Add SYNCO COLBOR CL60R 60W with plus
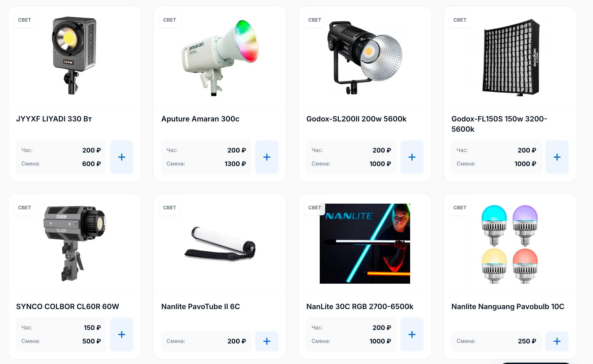The image size is (593, 364). [122, 334]
